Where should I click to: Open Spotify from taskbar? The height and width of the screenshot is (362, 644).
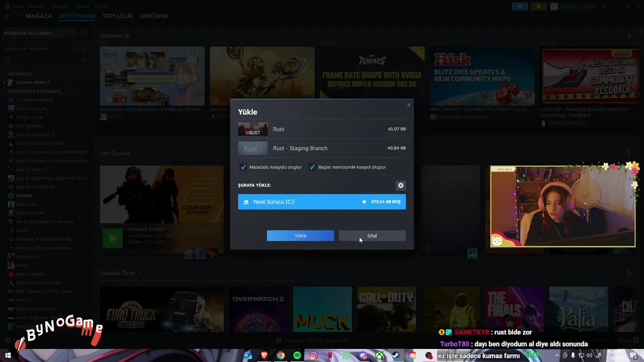[x=297, y=355]
